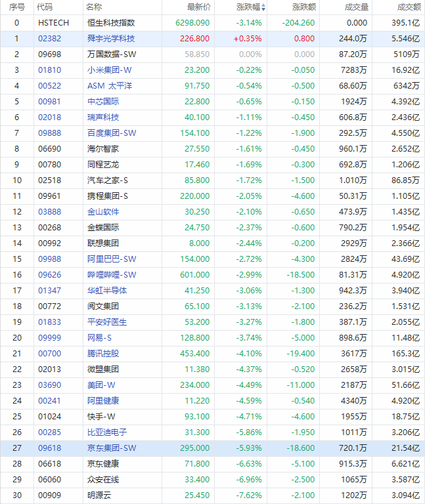
Task: Select the 联想集团 row name
Action: pyautogui.click(x=103, y=243)
